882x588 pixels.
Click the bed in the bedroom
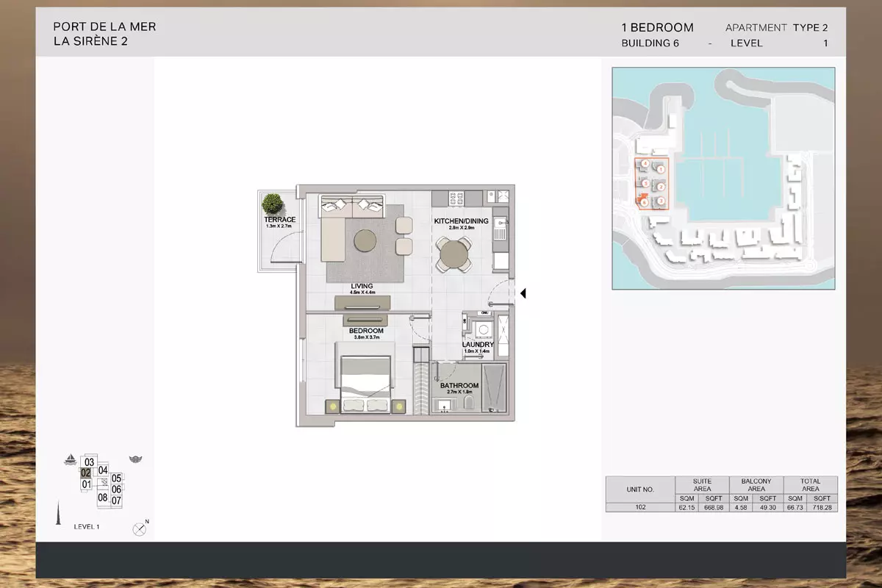click(365, 373)
